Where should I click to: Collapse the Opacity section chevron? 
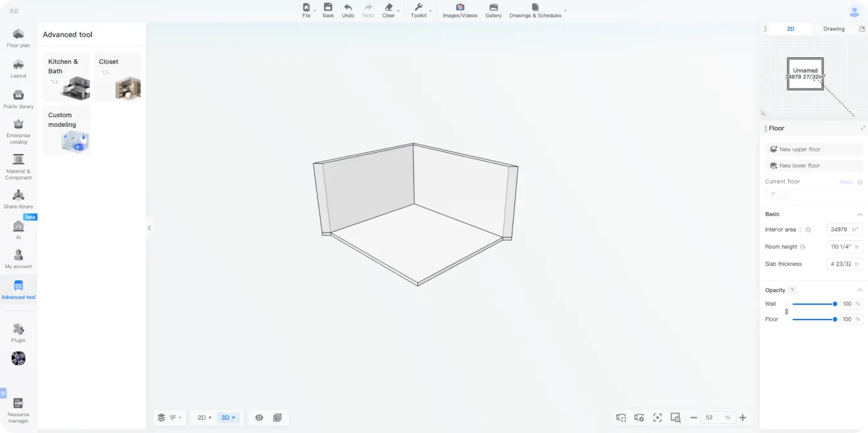[860, 291]
